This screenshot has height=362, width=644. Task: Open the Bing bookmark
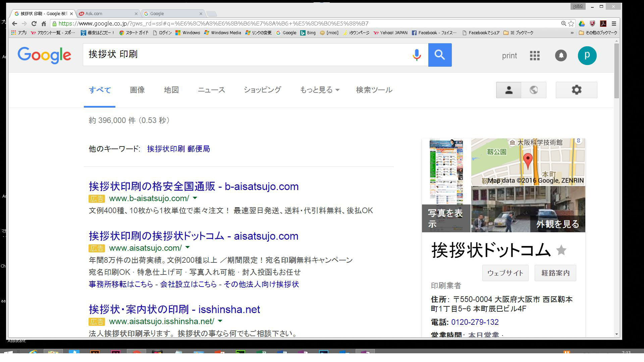[308, 33]
